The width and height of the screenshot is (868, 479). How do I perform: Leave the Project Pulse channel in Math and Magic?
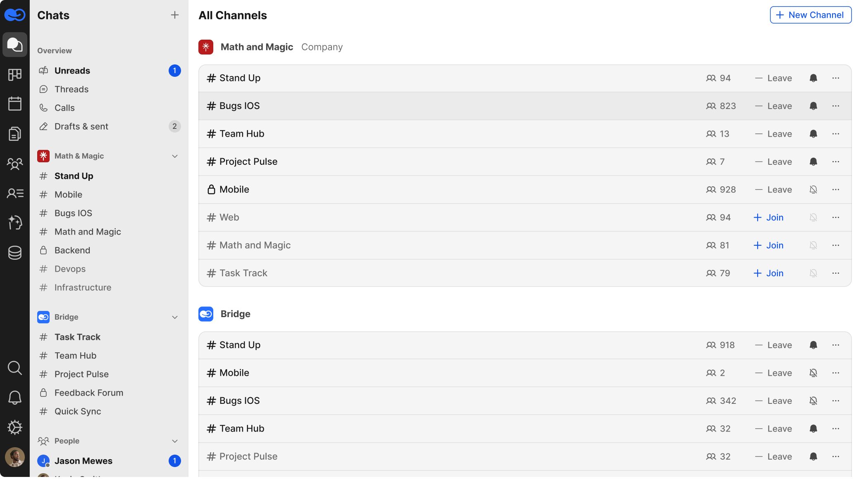click(774, 162)
